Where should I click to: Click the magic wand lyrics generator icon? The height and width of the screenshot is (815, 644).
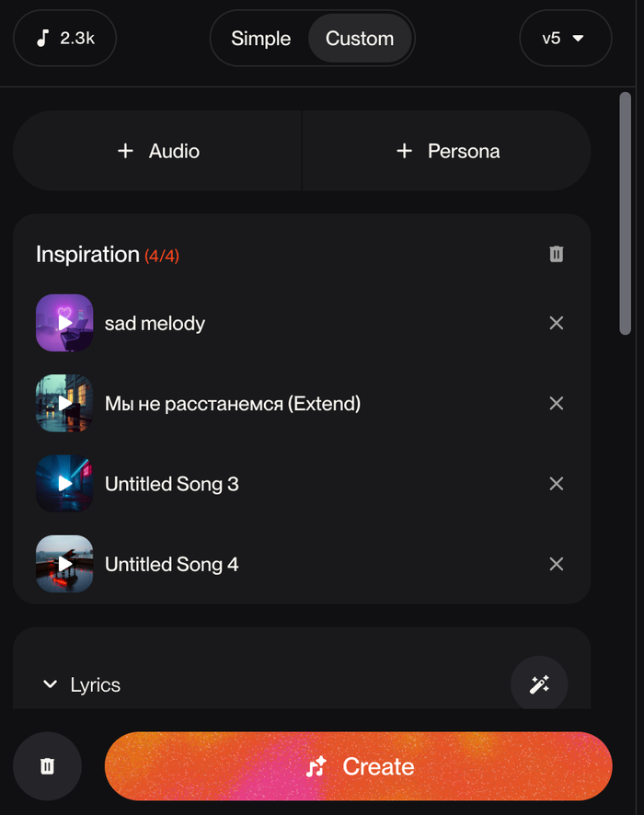click(539, 684)
